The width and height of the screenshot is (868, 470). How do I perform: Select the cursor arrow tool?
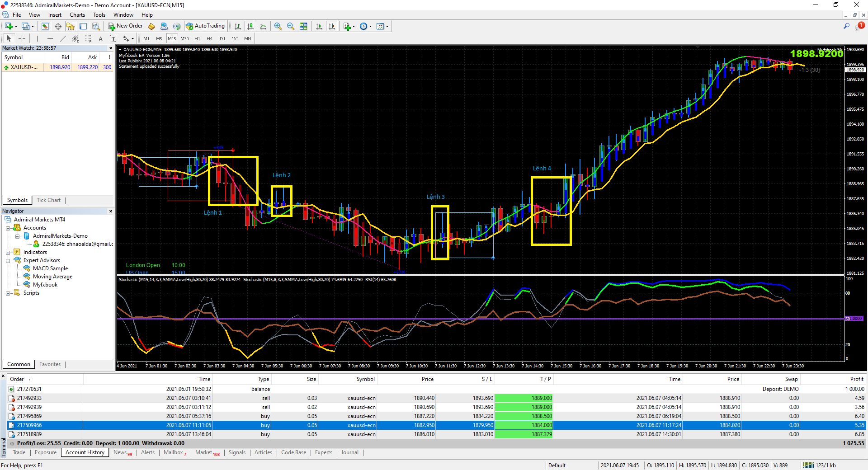pyautogui.click(x=9, y=38)
